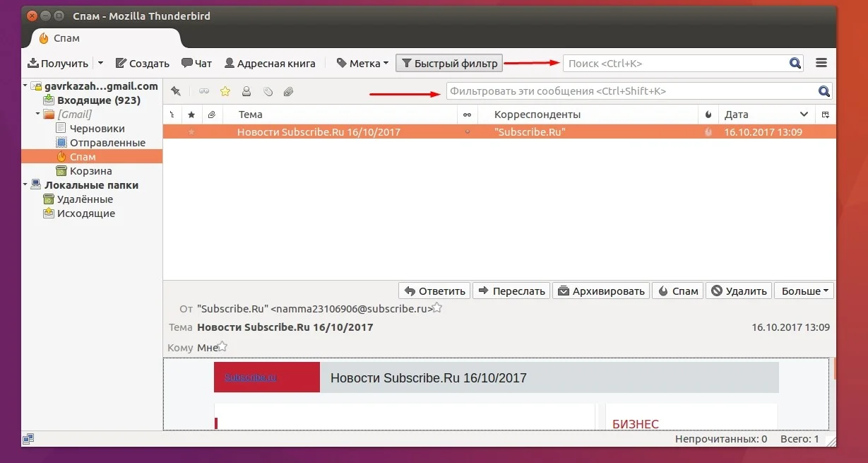
Task: Sort by the Тема column header
Action: point(340,114)
